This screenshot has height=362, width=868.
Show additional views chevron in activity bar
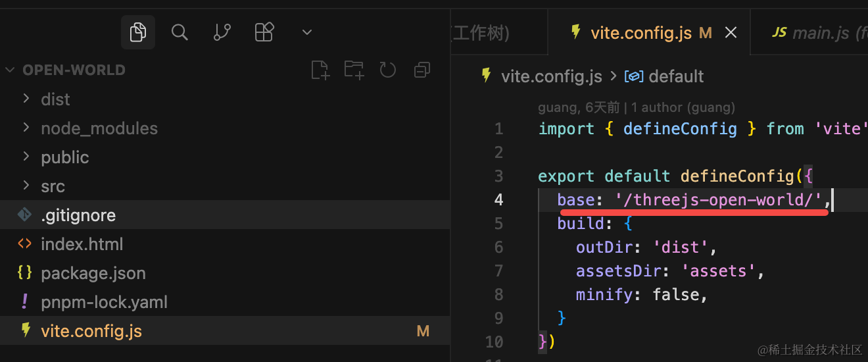click(306, 32)
